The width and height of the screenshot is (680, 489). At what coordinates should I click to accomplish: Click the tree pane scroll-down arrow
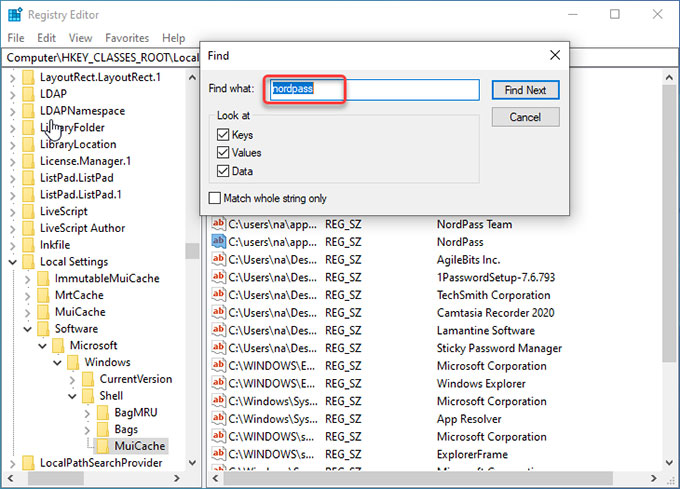coord(193,463)
